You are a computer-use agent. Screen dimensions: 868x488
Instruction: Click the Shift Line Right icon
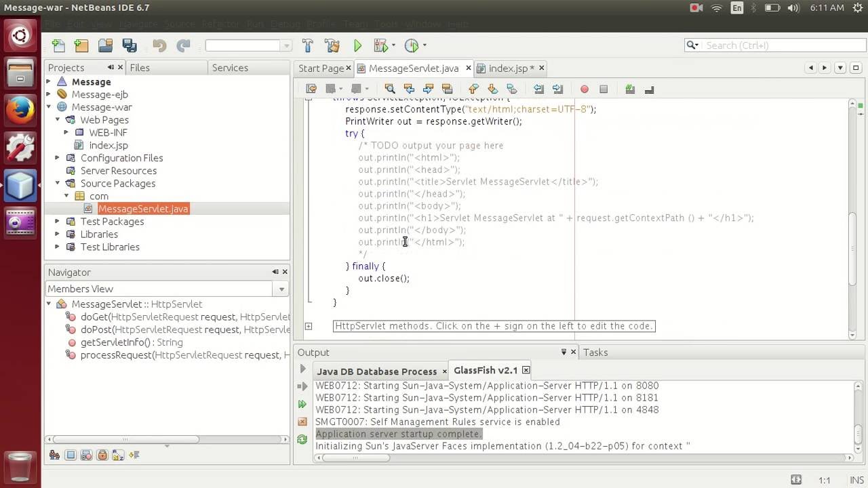click(x=557, y=89)
